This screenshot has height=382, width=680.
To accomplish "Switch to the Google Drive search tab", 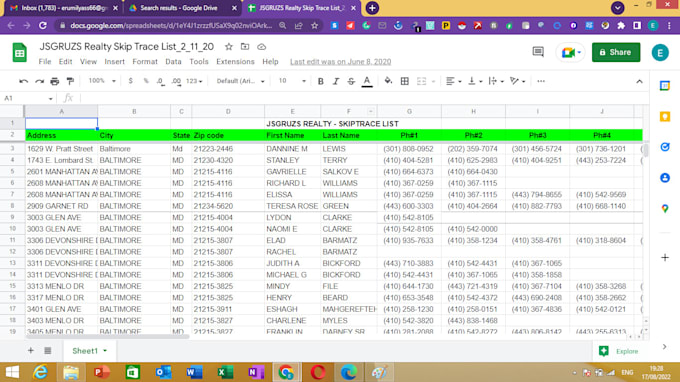I will tap(179, 8).
